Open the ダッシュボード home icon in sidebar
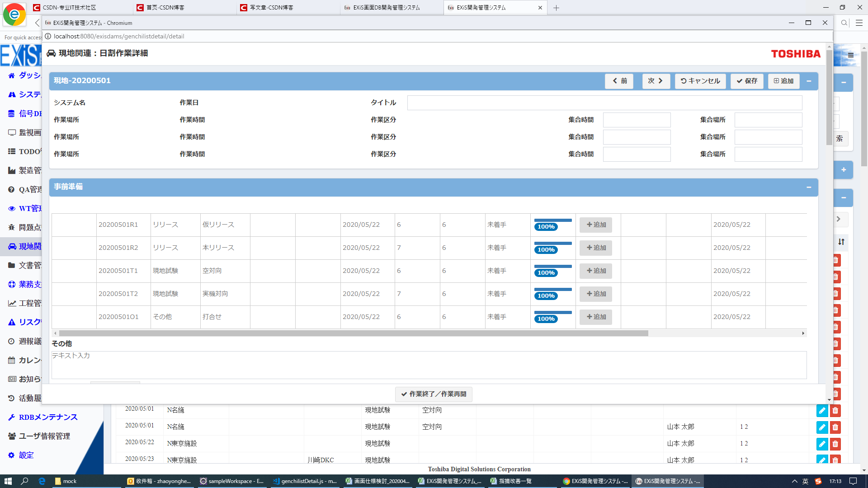 (11, 75)
